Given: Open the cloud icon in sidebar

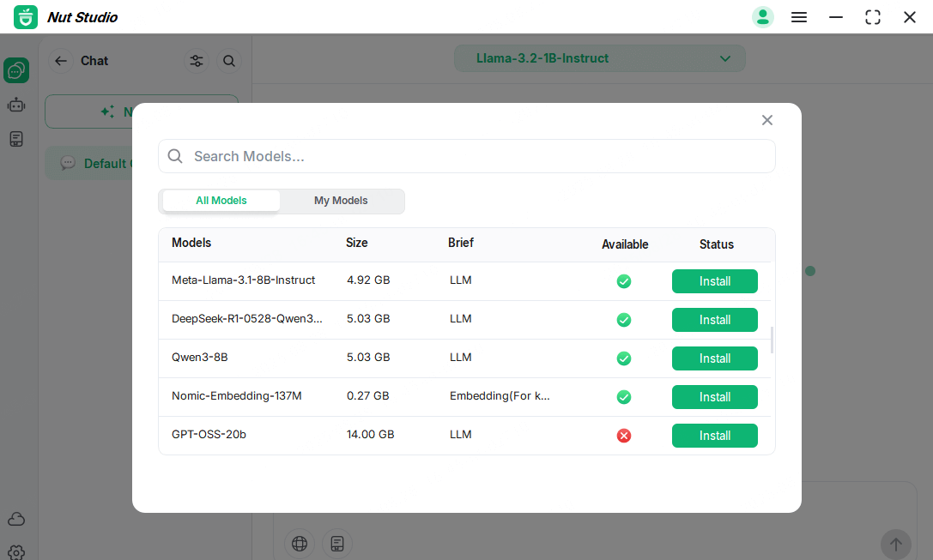Looking at the screenshot, I should pyautogui.click(x=16, y=519).
